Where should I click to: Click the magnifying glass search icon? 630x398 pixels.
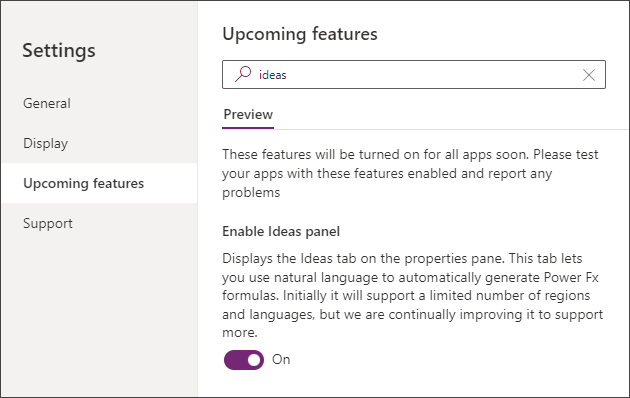[243, 74]
